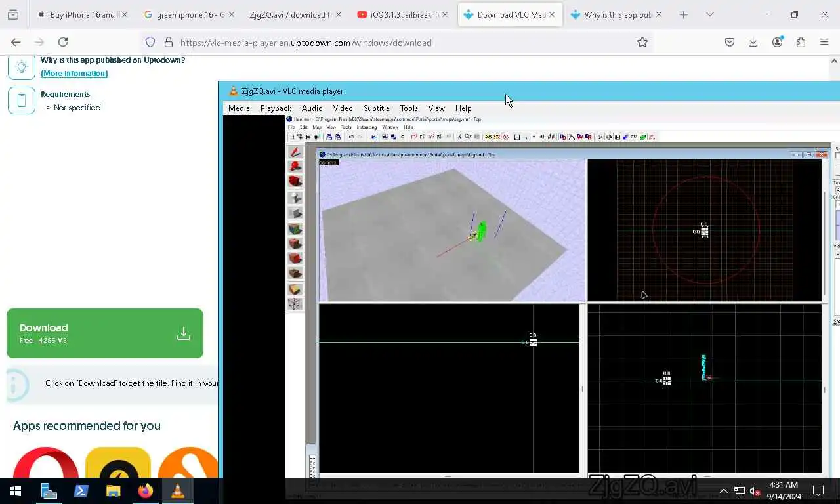
Task: Open VLC's Playback menu
Action: click(276, 108)
